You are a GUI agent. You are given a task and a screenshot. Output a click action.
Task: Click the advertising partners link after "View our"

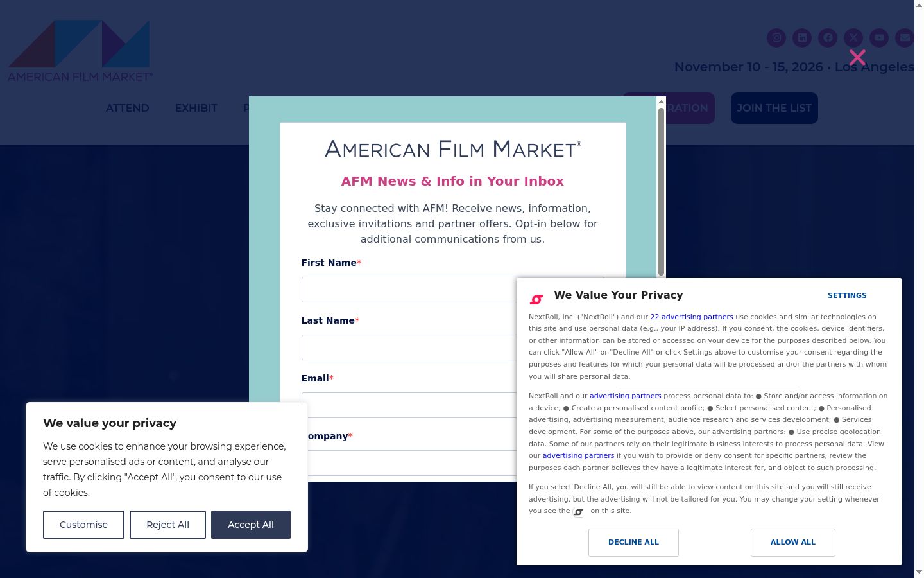tap(579, 455)
